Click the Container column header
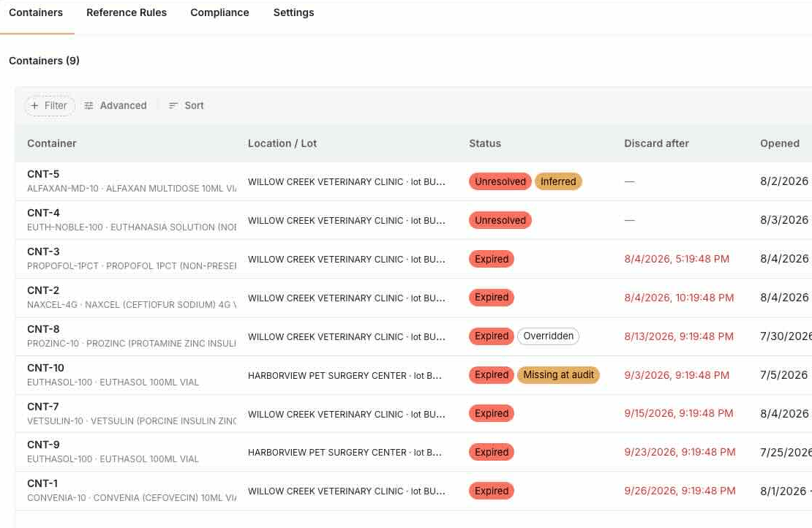812x528 pixels. 52,143
